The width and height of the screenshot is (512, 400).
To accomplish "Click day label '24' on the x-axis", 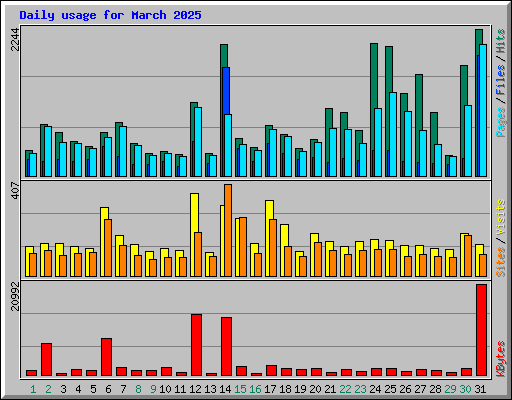I will 375,389.
